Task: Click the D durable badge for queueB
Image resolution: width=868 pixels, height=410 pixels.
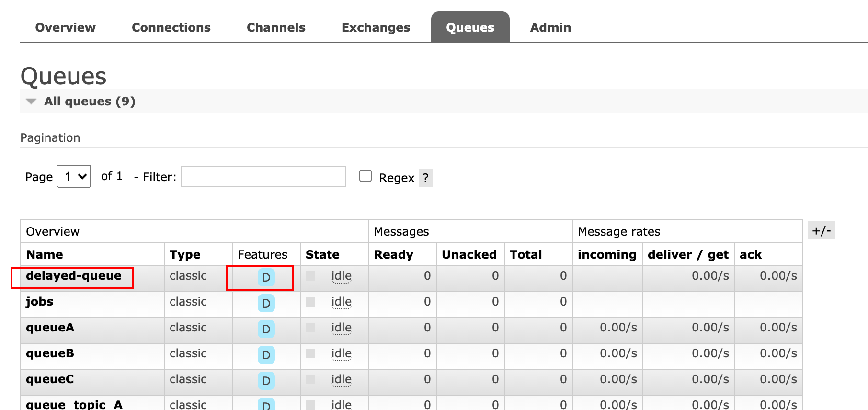Action: 266,355
